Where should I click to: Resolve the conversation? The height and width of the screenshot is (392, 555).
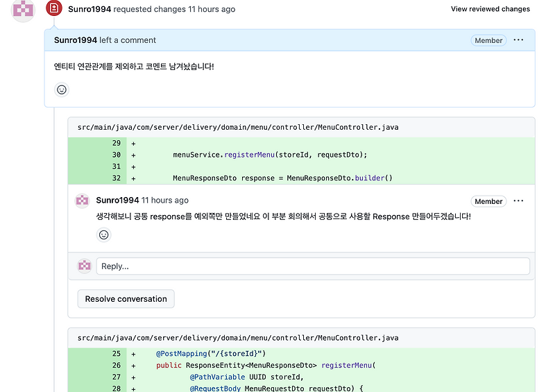coord(126,299)
